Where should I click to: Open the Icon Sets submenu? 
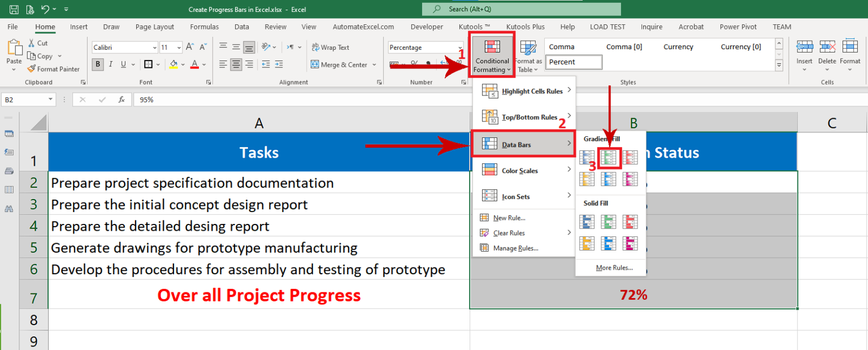514,196
